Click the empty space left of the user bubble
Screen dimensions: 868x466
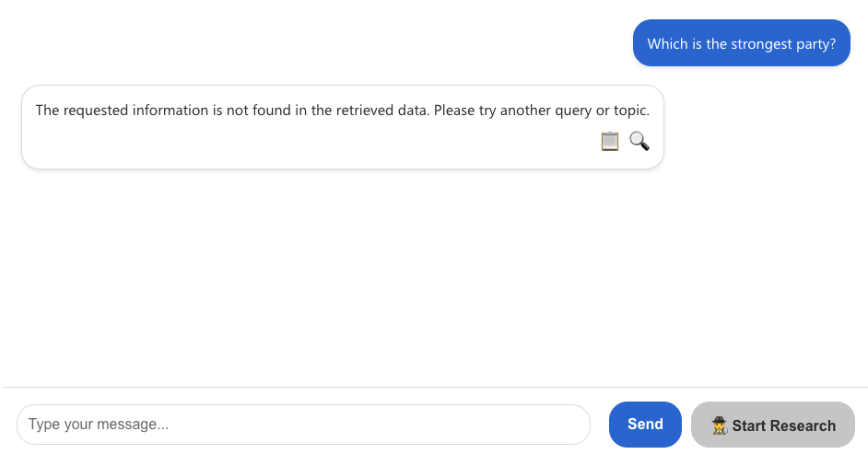[323, 43]
